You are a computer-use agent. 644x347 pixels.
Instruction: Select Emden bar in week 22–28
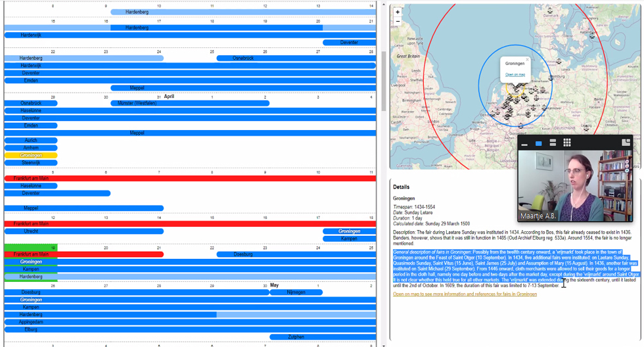tap(190, 80)
